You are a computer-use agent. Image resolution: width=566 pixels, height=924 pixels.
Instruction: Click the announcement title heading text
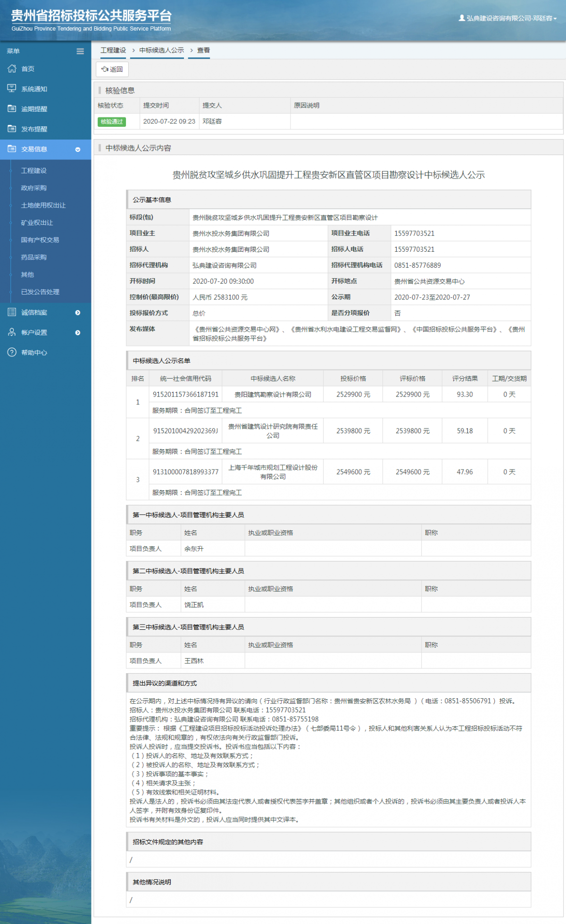329,175
